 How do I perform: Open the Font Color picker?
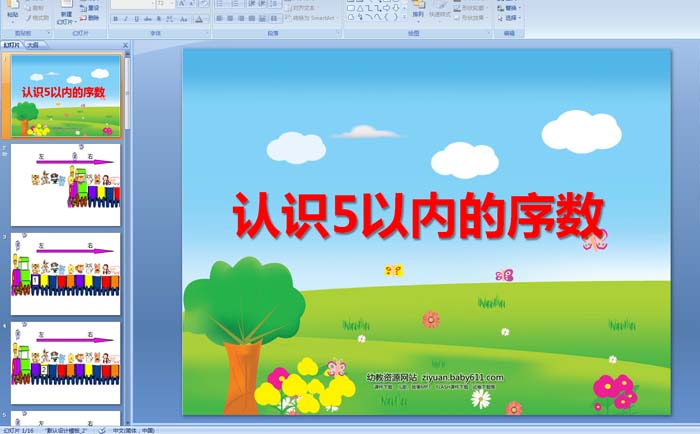[201, 19]
